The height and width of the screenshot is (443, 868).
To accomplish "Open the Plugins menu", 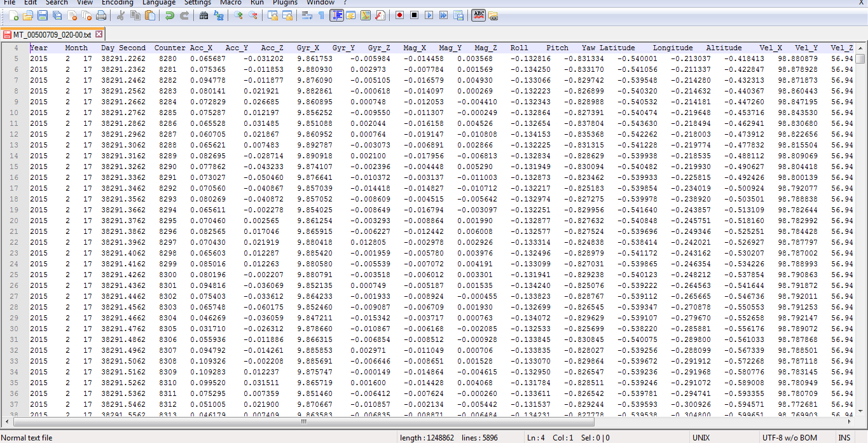I will (285, 3).
